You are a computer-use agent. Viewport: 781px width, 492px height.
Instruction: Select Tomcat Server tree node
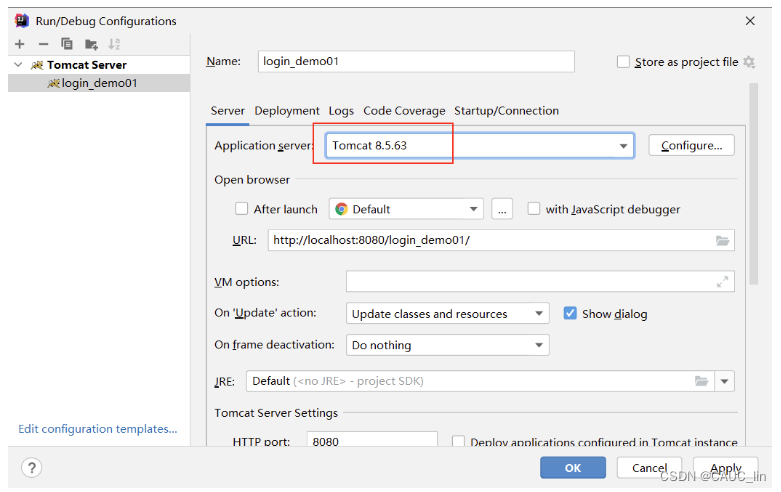point(87,65)
